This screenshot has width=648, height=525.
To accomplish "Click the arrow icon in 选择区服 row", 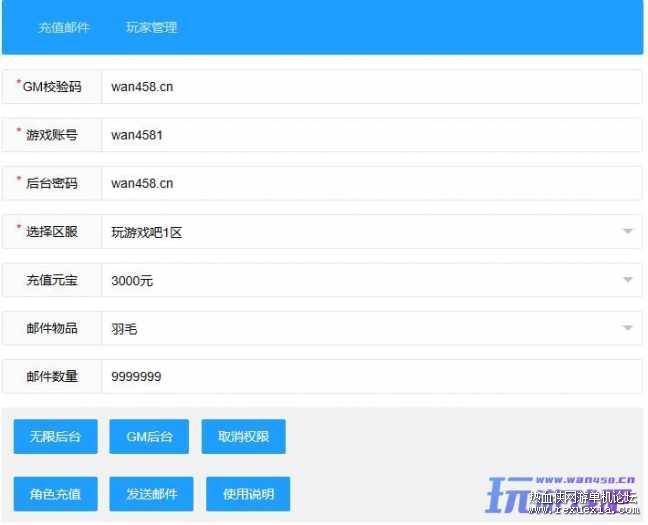I will click(628, 232).
